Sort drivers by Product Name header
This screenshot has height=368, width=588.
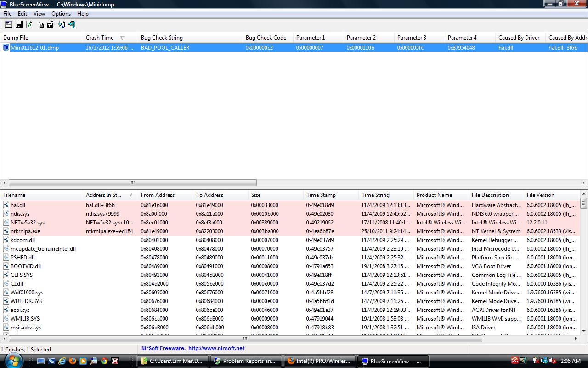point(441,195)
